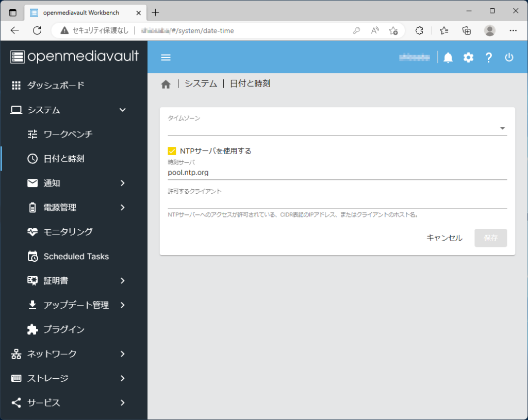Open the settings gear in header
The height and width of the screenshot is (420, 528).
click(468, 58)
